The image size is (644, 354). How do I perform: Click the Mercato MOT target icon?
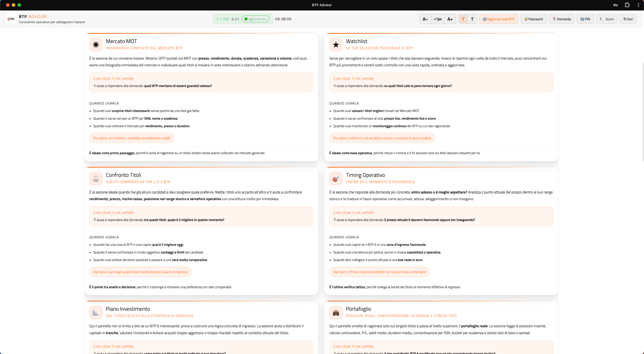point(96,45)
